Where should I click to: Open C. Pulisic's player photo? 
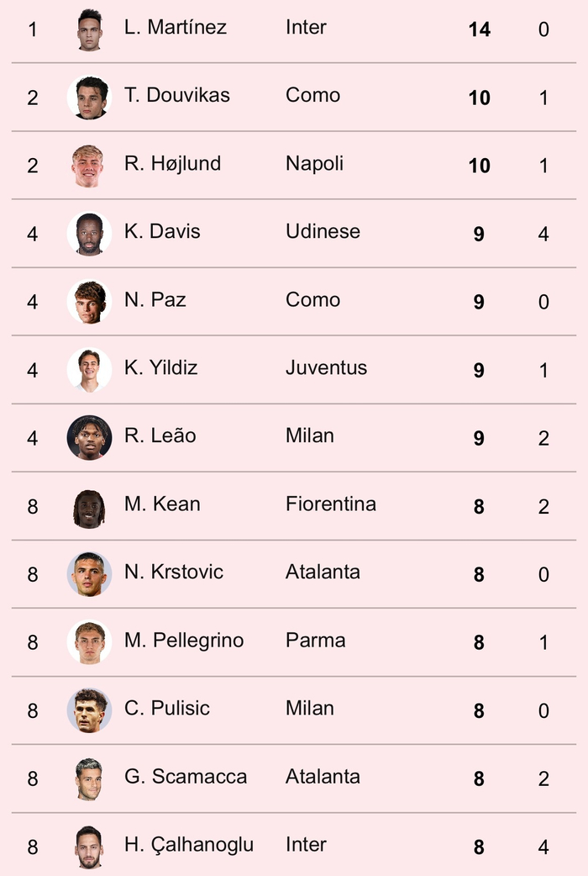(x=89, y=710)
